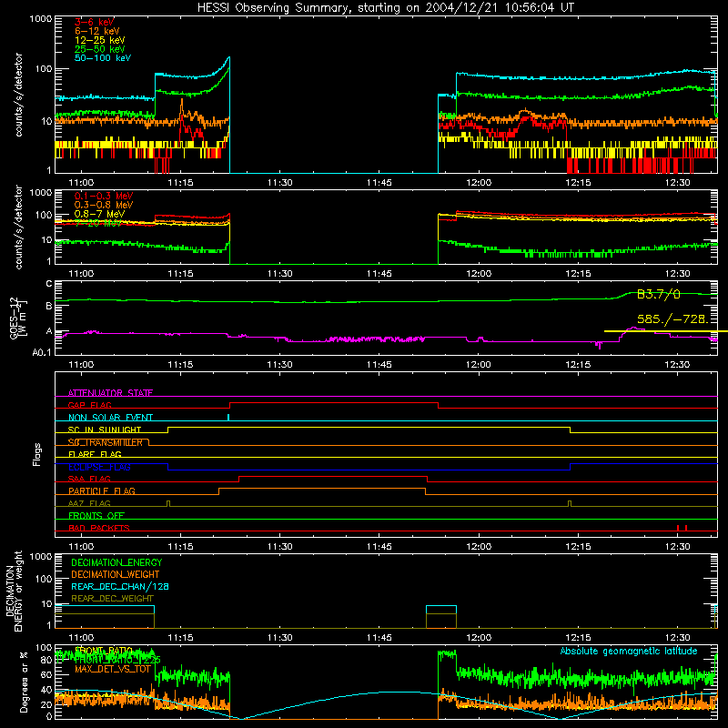
Task: Click the A0.1 tick on GOES axis
Action: tap(42, 352)
